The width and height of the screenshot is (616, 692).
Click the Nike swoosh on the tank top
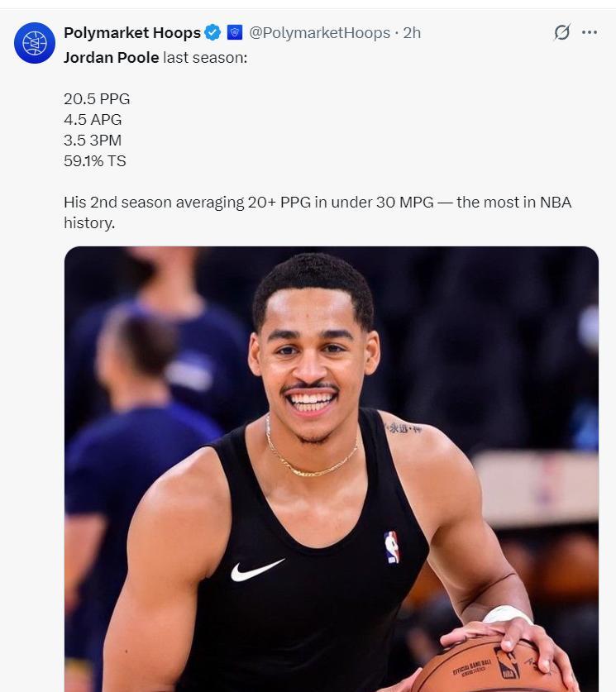click(x=256, y=569)
